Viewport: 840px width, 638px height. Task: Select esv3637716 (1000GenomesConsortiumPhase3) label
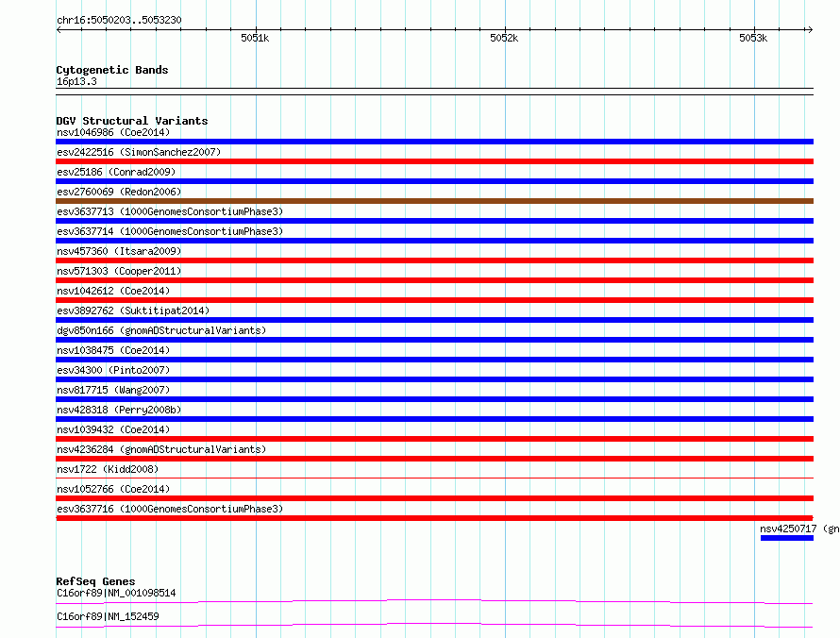point(170,509)
